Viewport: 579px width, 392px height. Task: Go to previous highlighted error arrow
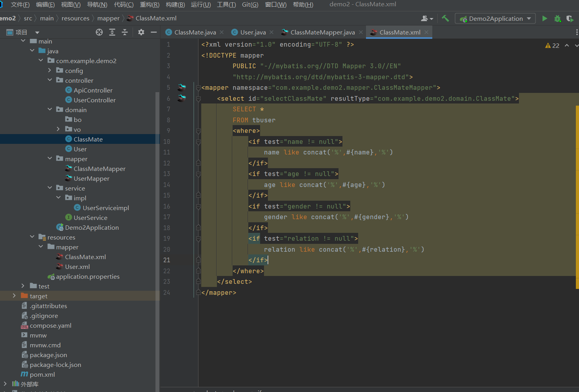click(x=567, y=45)
